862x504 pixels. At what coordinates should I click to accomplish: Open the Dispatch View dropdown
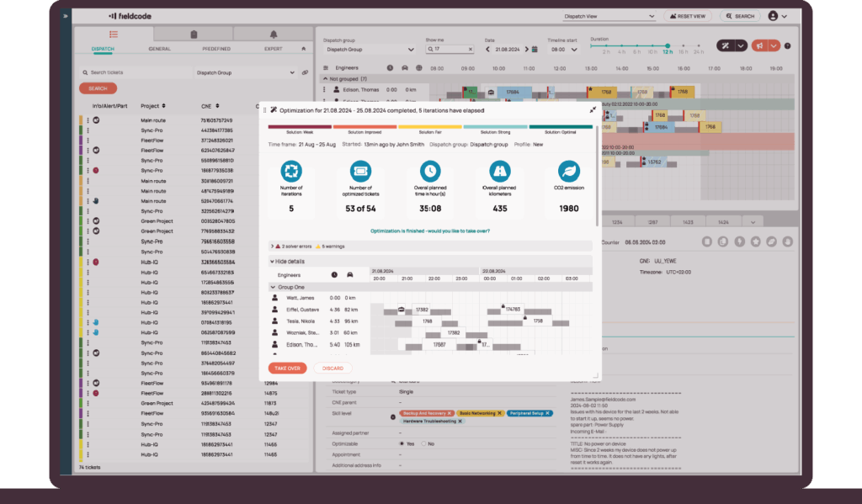tap(610, 16)
